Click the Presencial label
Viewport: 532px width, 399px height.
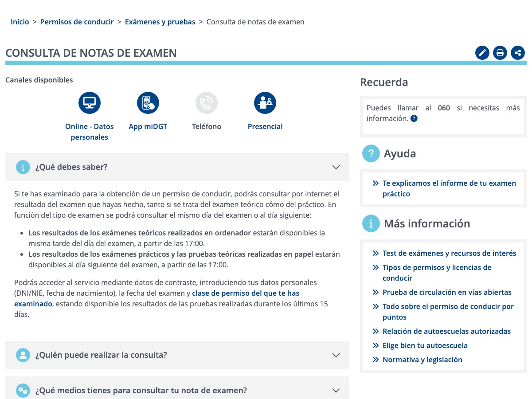(x=265, y=126)
